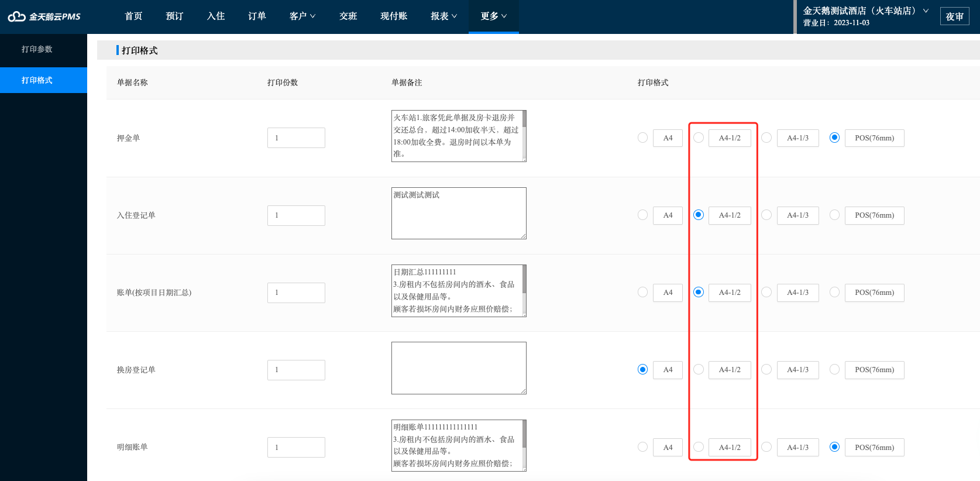Screen dimensions: 980x481
Task: Click the 明细账单 remarks text area
Action: [459, 445]
